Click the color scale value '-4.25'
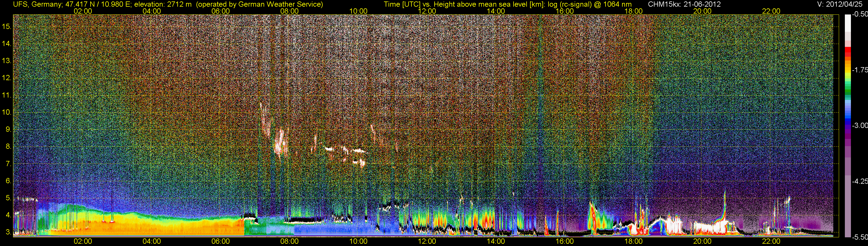Image resolution: width=868 pixels, height=246 pixels. pyautogui.click(x=860, y=181)
